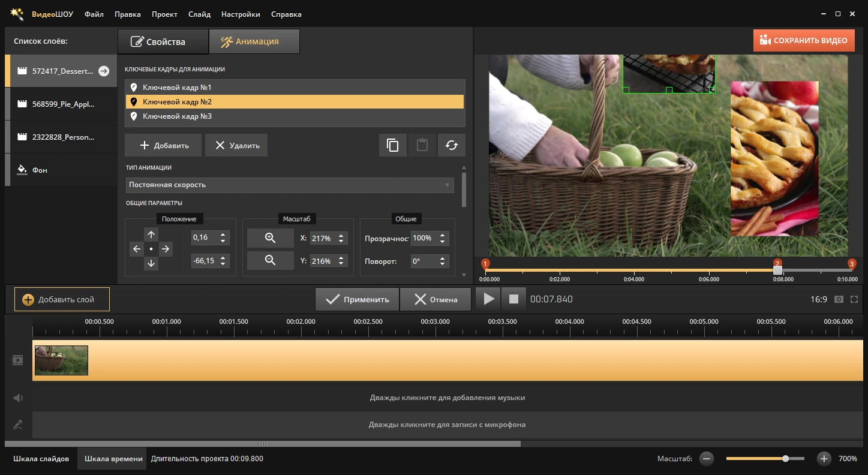The height and width of the screenshot is (475, 868).
Task: Open the arrow next to 572417_Dessert layer
Action: pos(104,71)
